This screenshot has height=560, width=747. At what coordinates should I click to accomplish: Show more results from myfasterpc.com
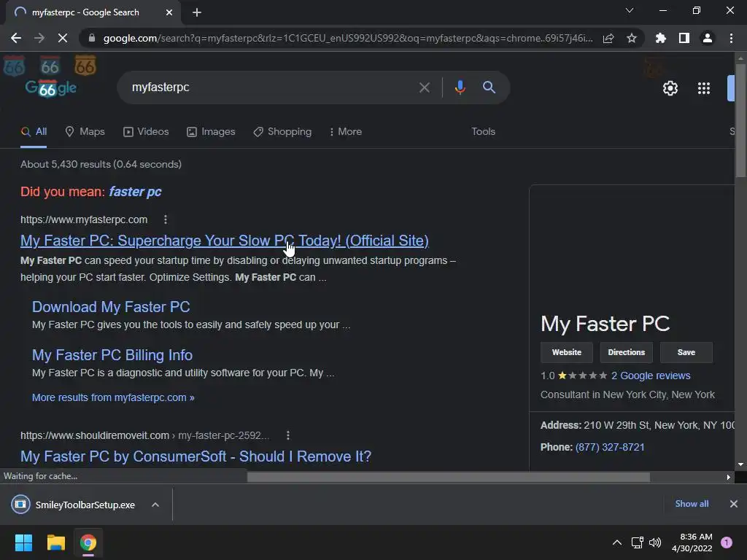(x=113, y=397)
